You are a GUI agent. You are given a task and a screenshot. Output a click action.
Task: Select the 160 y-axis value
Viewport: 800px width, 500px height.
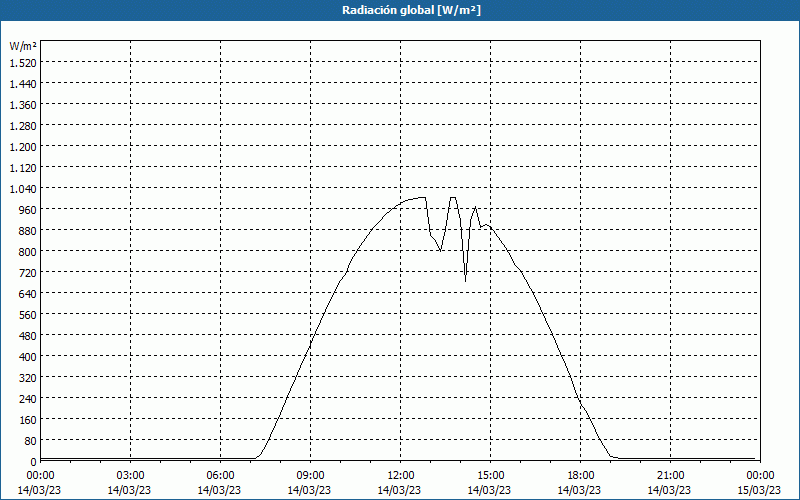pyautogui.click(x=28, y=420)
